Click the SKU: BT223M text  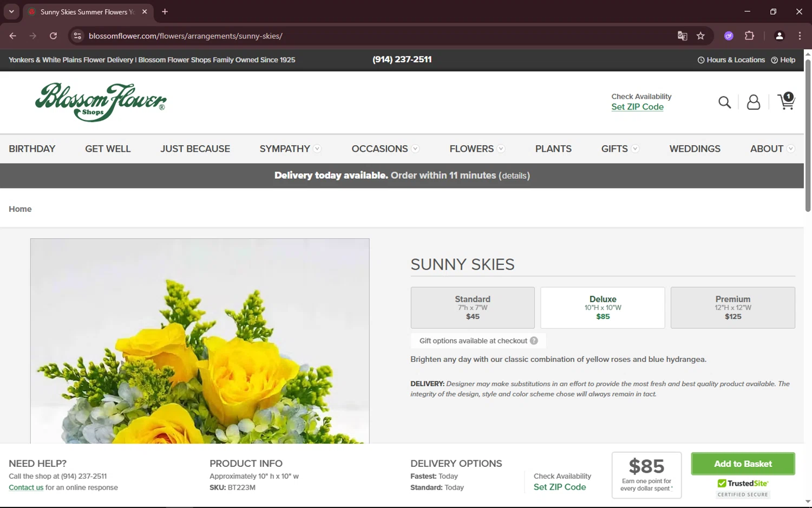(232, 487)
